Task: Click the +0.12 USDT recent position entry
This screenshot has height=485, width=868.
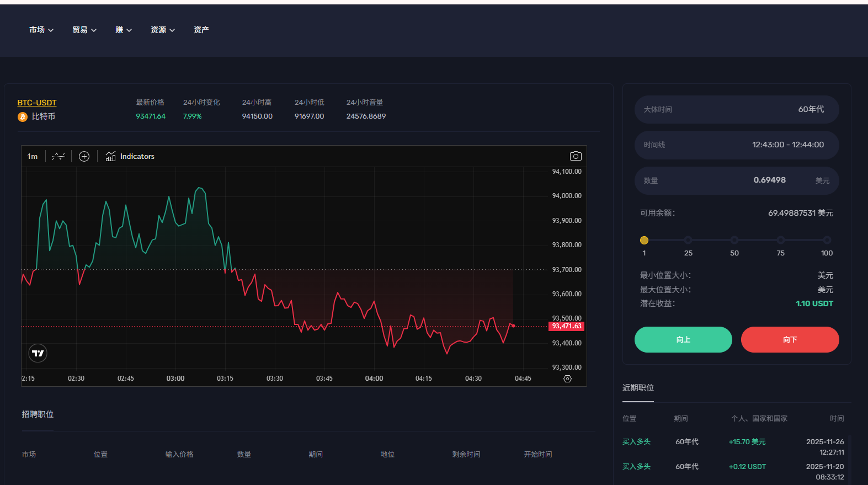Action: [747, 467]
